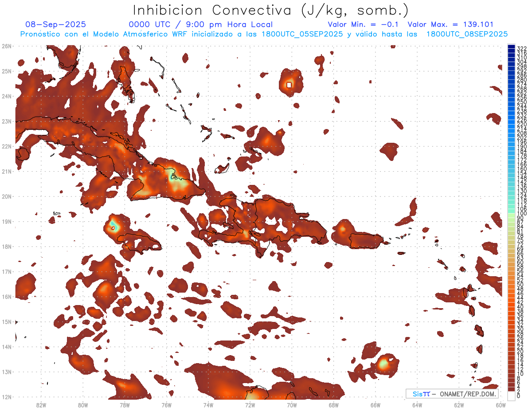Screen dimensions: 532x411
Task: Click the title "Inhibicion Convectiva (J/kg, somb.)"
Action: pos(271,11)
